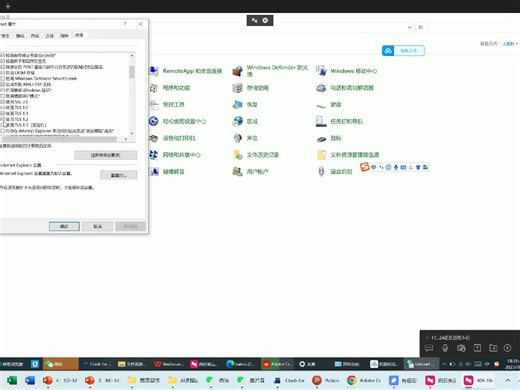Open Word from the lower taskbar
The image size is (520, 390).
(x=30, y=380)
